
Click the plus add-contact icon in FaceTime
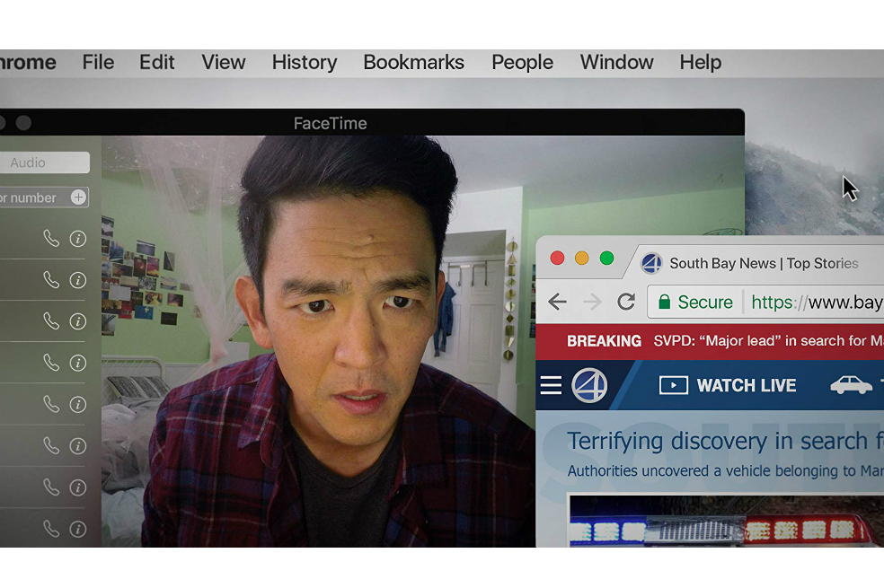[78, 197]
